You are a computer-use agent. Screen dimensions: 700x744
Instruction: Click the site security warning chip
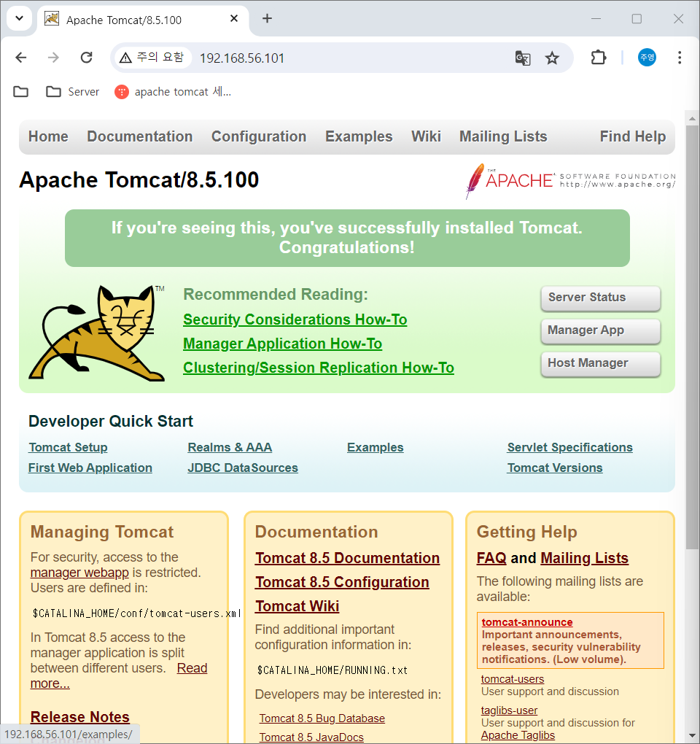(x=152, y=58)
